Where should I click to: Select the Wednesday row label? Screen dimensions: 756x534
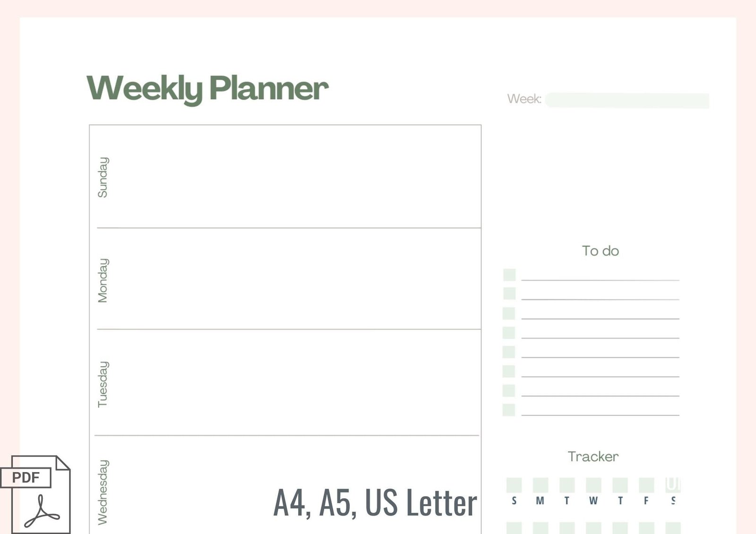[x=103, y=492]
